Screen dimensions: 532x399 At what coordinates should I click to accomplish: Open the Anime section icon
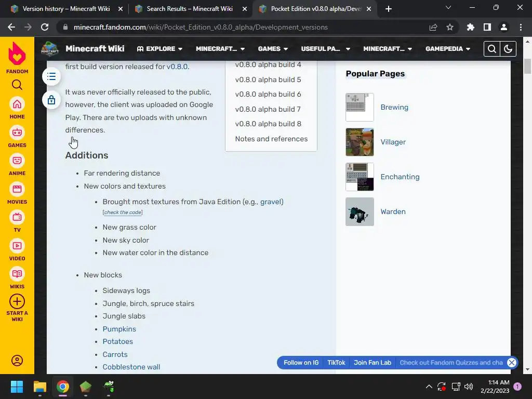[17, 161]
